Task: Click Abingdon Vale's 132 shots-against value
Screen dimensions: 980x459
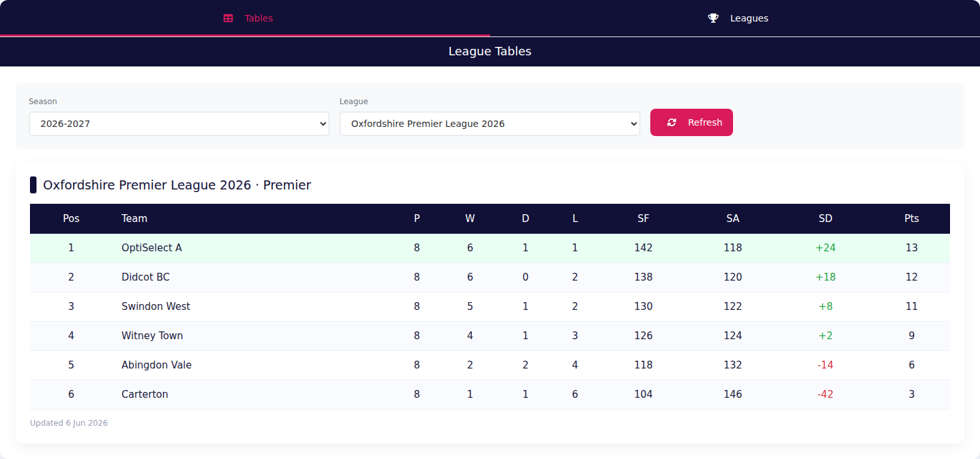Action: (733, 365)
